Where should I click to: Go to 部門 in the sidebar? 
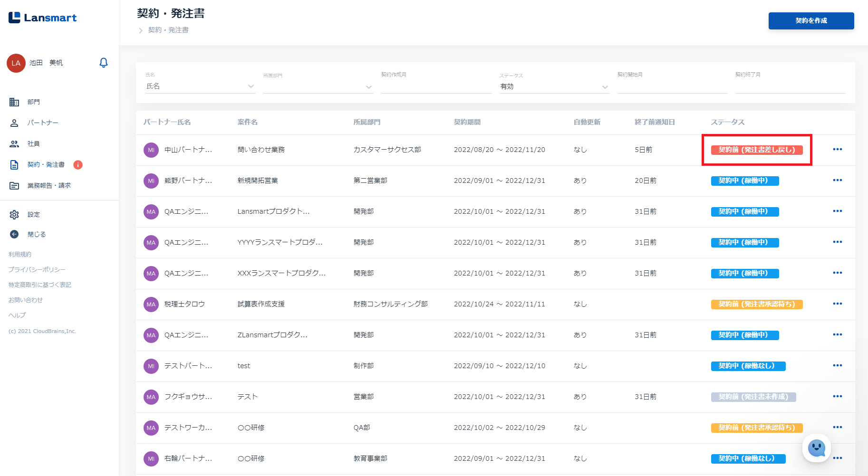[x=33, y=102]
